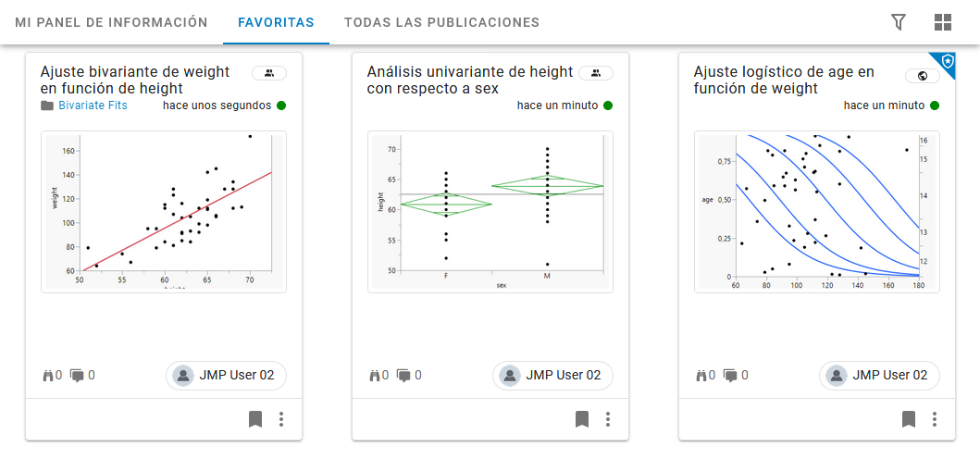Open three-dot menu on logistic age card
The width and height of the screenshot is (980, 459).
pos(935,419)
